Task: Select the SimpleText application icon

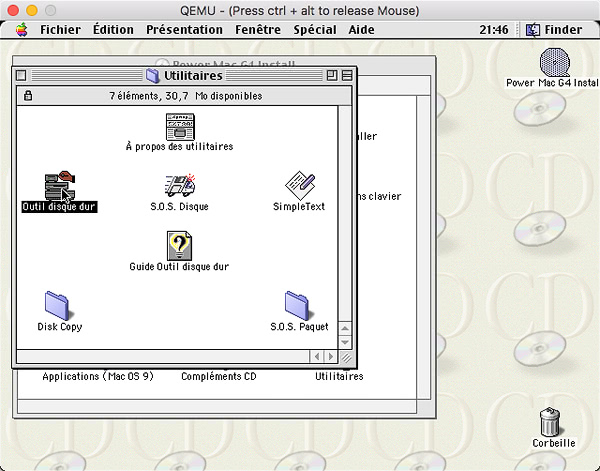Action: click(300, 185)
